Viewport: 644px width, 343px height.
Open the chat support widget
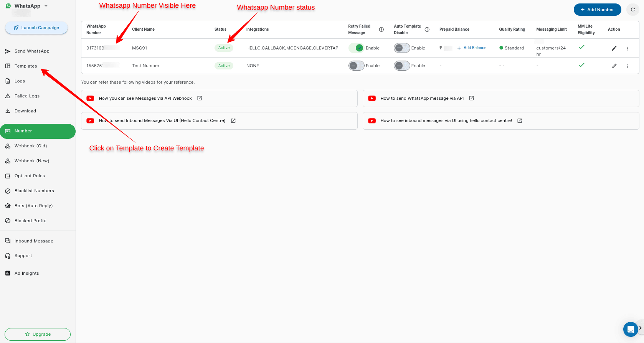tap(631, 329)
